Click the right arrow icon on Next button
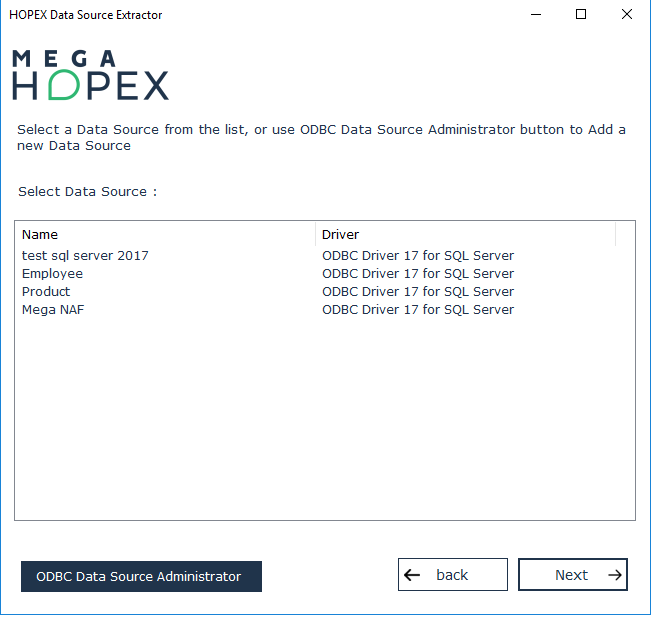 (614, 575)
